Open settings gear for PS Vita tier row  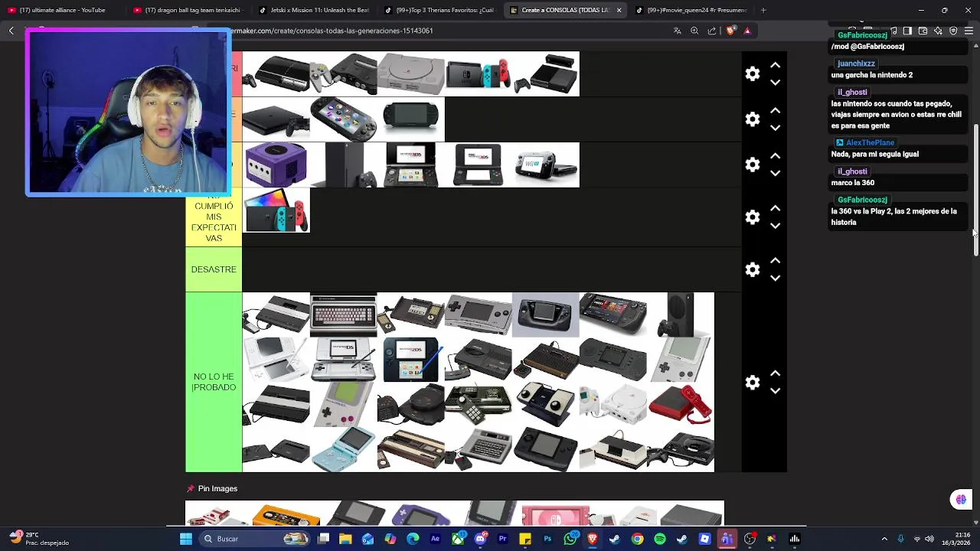[x=753, y=119]
